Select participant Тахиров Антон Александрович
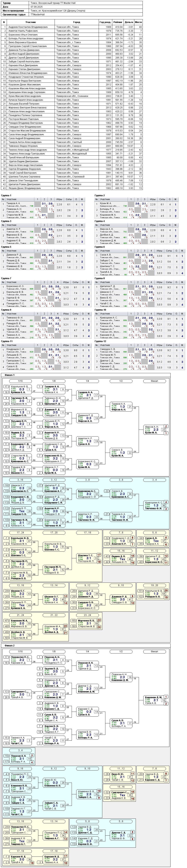 pyautogui.click(x=25, y=142)
